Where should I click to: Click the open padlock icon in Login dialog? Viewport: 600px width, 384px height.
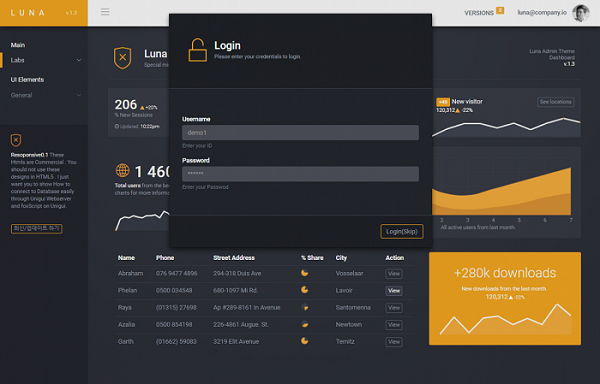(197, 50)
